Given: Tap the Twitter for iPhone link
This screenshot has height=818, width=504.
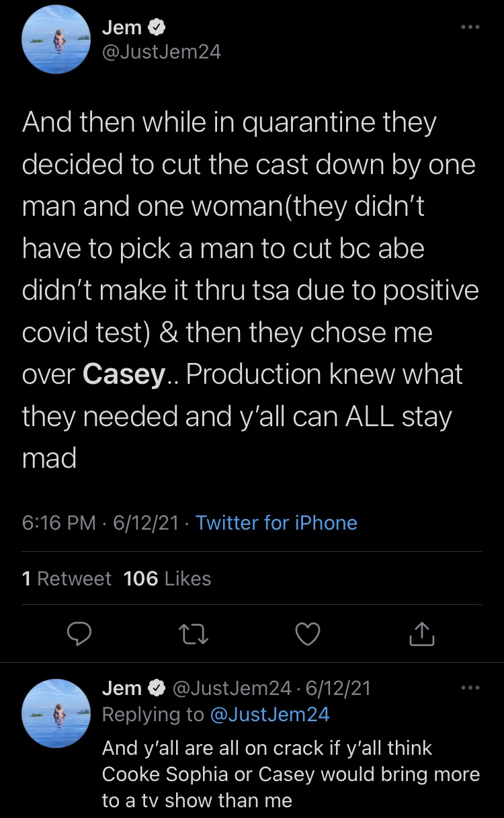Looking at the screenshot, I should [x=276, y=523].
